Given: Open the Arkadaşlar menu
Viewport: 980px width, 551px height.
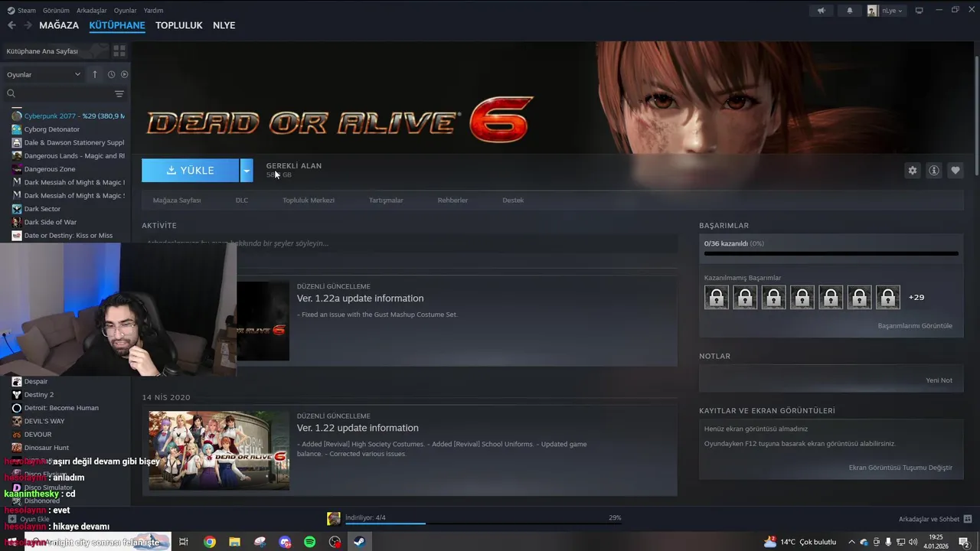Looking at the screenshot, I should click(x=92, y=11).
